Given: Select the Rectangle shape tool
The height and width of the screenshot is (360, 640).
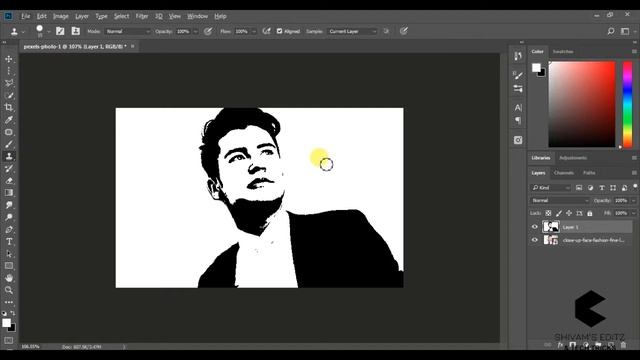Looking at the screenshot, I should point(9,266).
